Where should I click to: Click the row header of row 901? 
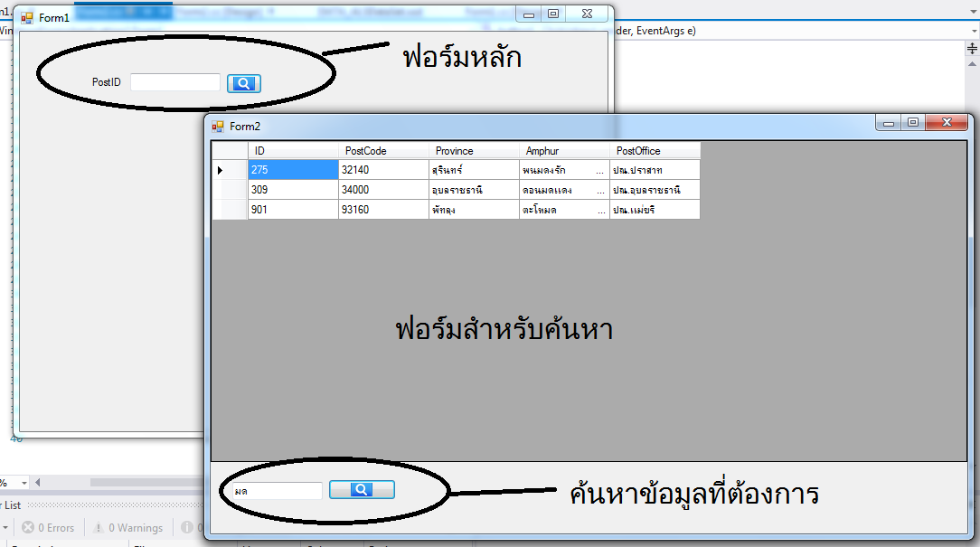(230, 210)
